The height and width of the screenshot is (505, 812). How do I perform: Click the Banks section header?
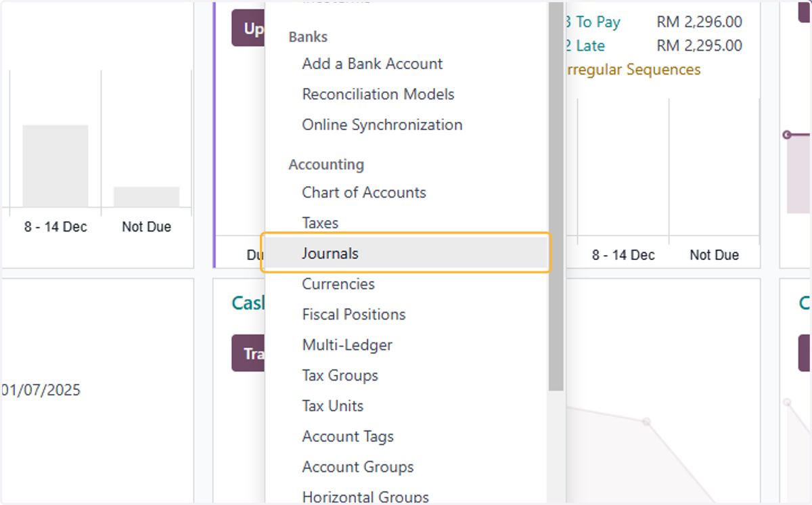pyautogui.click(x=308, y=37)
